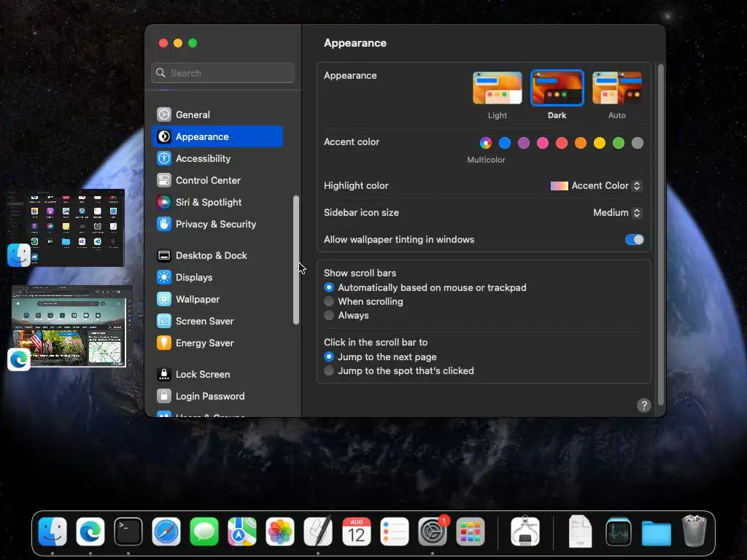747x560 pixels.
Task: Choose Dark appearance thumbnail
Action: [x=557, y=88]
